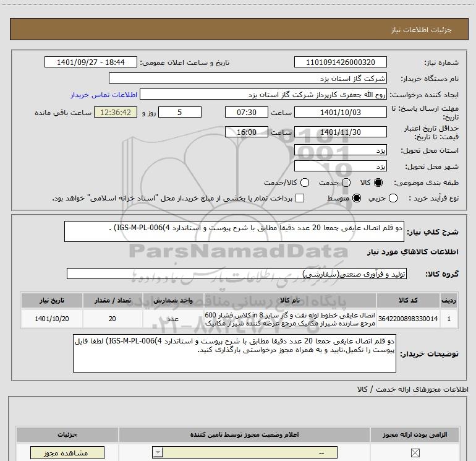This screenshot has height=461, width=476.
Task: Click the unit cell عدد
Action: (x=172, y=319)
